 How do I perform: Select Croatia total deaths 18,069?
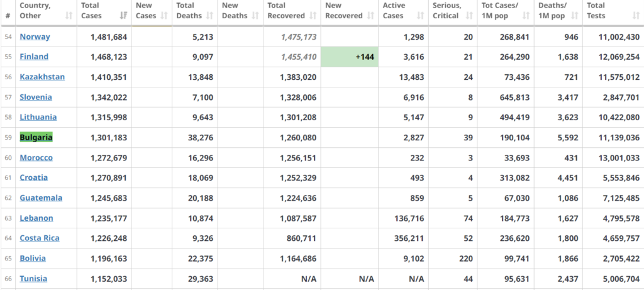coord(200,178)
